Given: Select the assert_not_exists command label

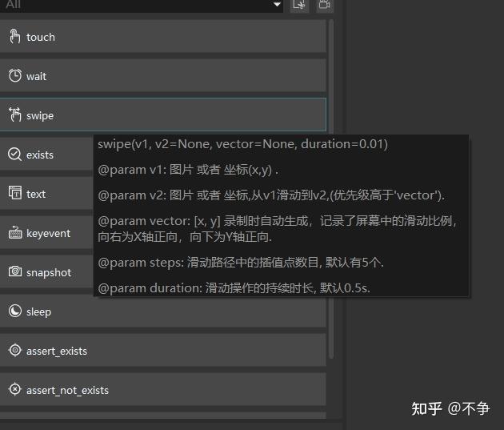Looking at the screenshot, I should (x=67, y=390).
